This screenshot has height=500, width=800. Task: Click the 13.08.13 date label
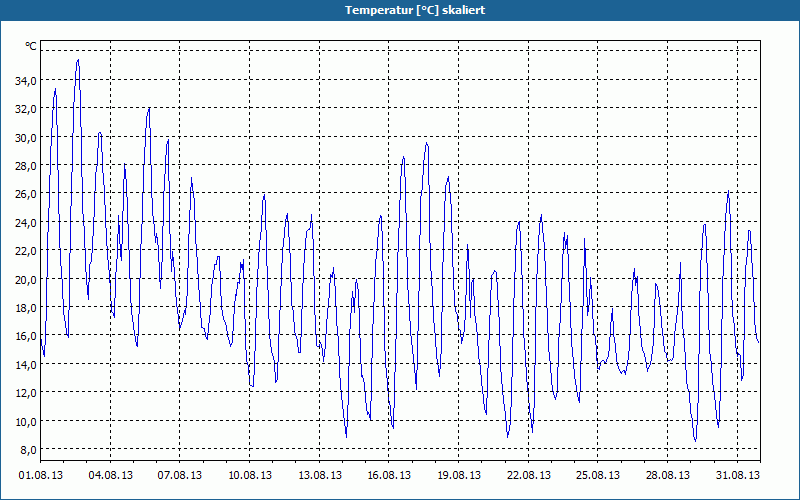click(x=320, y=475)
